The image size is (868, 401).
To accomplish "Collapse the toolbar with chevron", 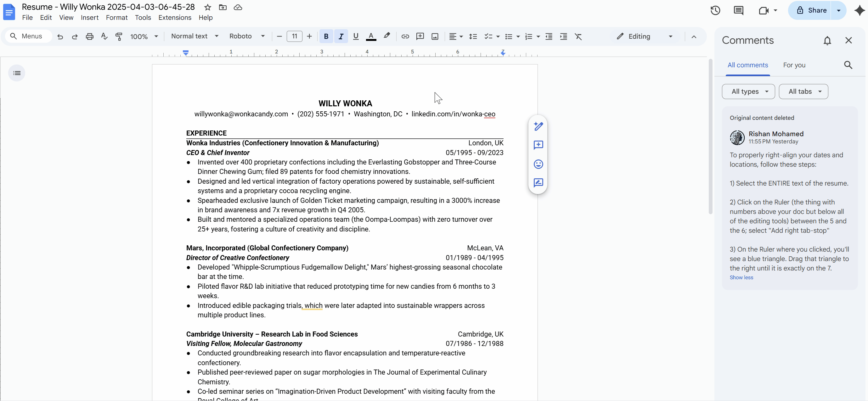I will click(x=693, y=36).
